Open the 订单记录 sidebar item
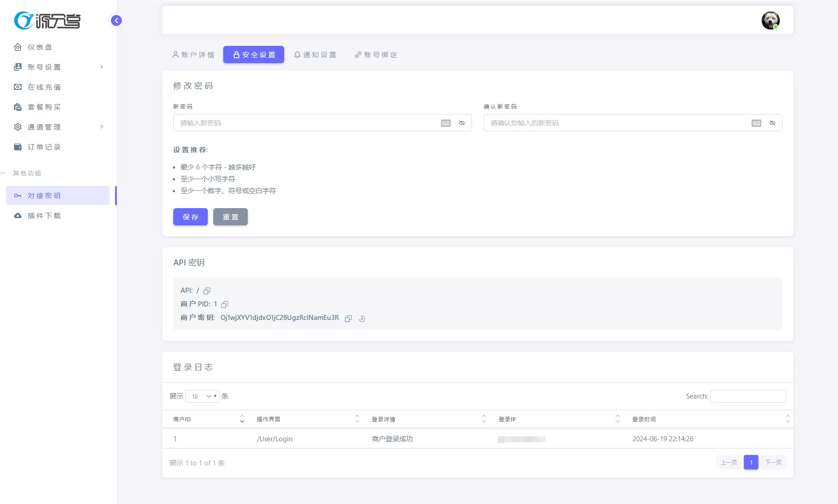 coord(44,147)
